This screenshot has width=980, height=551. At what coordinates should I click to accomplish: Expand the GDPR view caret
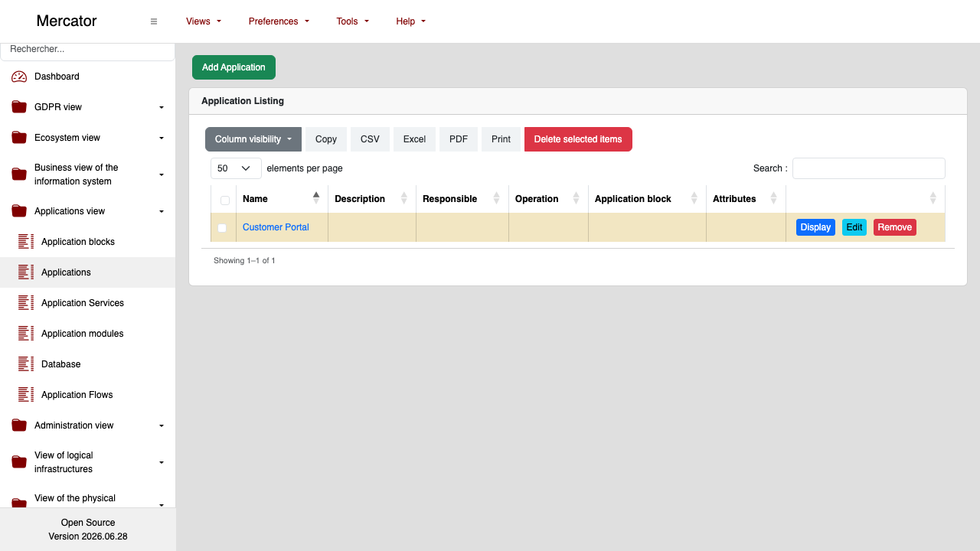162,107
